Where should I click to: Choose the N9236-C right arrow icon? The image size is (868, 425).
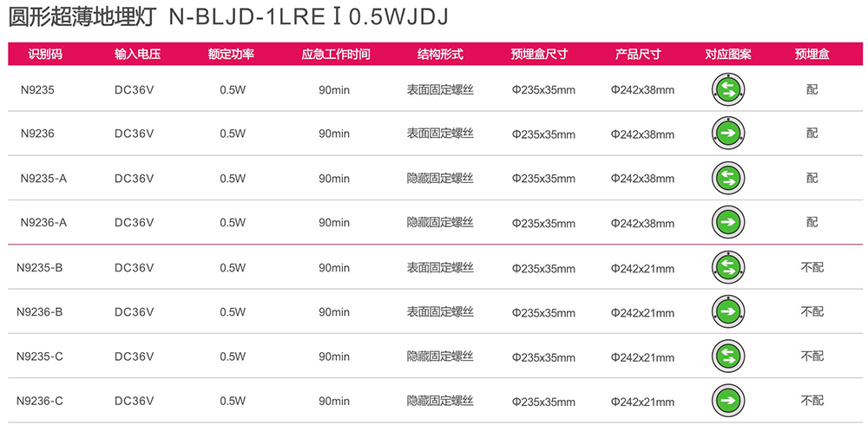coord(728,401)
